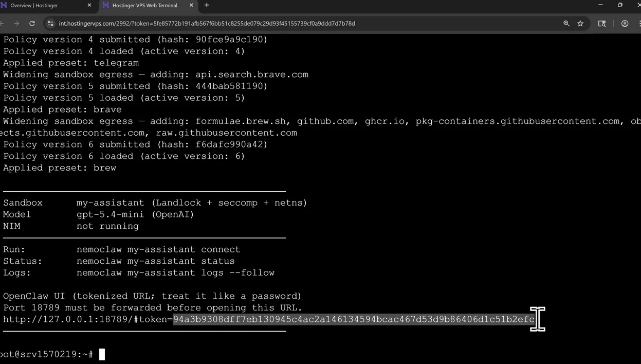This screenshot has height=364, width=641.
Task: Click the api.search.brave.com hostname
Action: 252,75
